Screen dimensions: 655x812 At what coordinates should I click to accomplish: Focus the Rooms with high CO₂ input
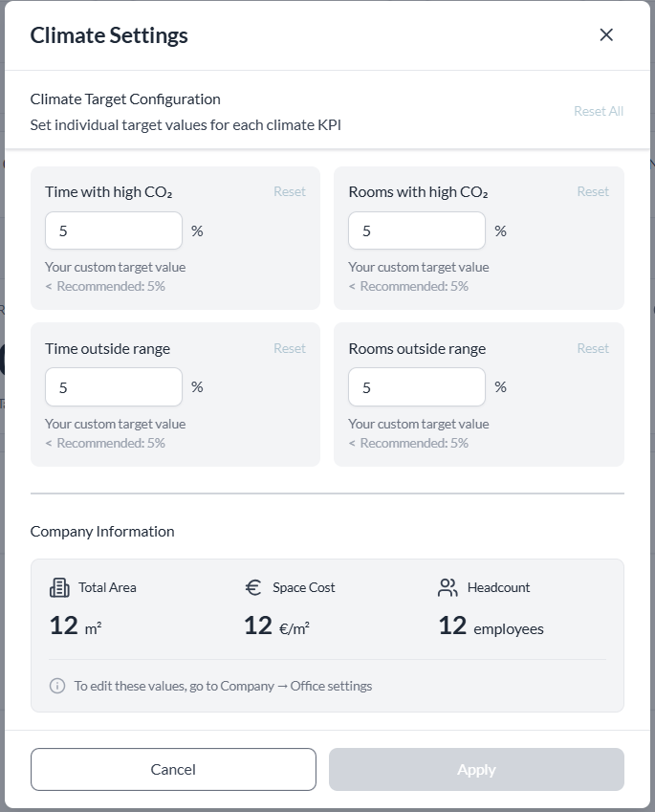(417, 230)
